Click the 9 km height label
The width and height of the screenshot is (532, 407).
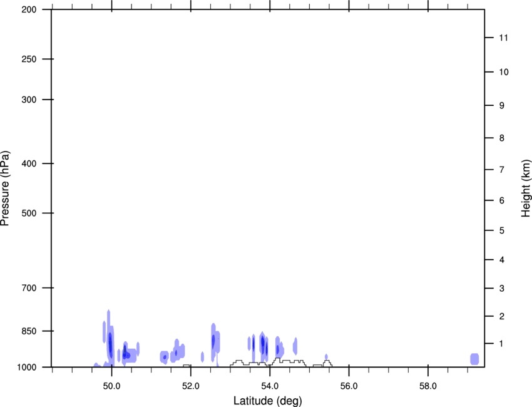pyautogui.click(x=502, y=106)
